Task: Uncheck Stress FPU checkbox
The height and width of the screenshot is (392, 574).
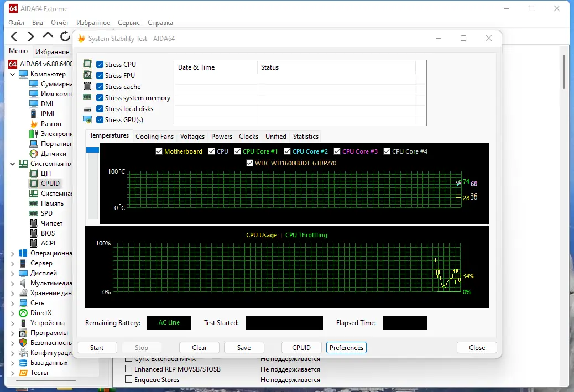Action: 100,75
